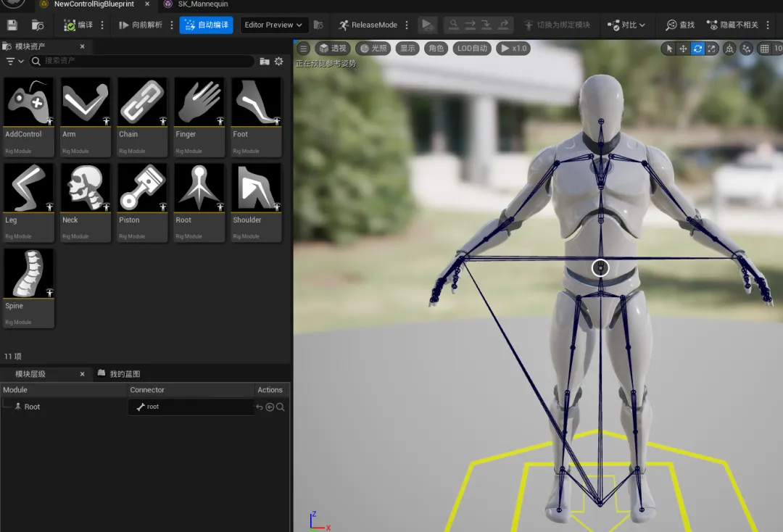Select the Arm rig module thumbnail
This screenshot has width=783, height=532.
point(86,103)
